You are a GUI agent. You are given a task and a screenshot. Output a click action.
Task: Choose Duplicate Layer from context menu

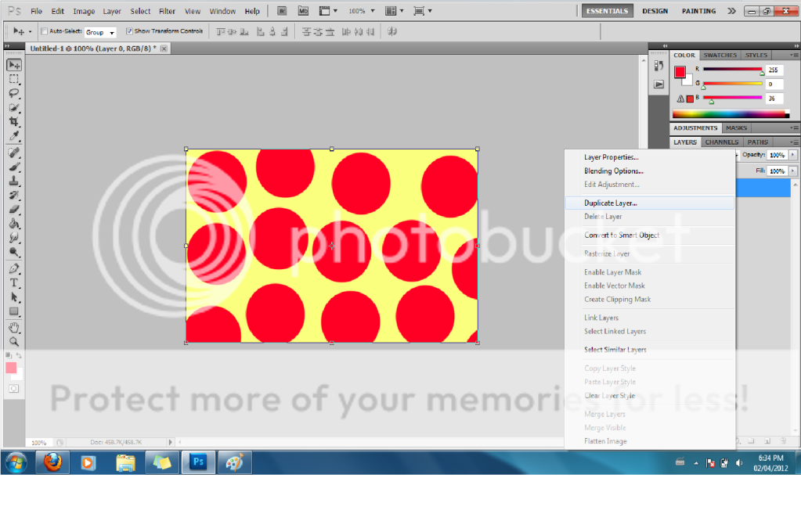click(611, 203)
